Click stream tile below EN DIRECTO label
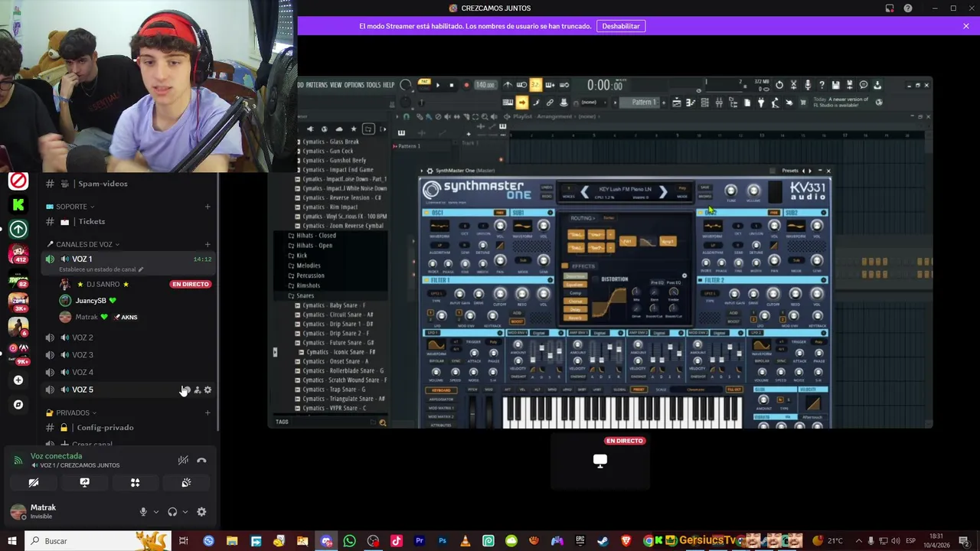Screen dimensions: 980x551 (600, 461)
